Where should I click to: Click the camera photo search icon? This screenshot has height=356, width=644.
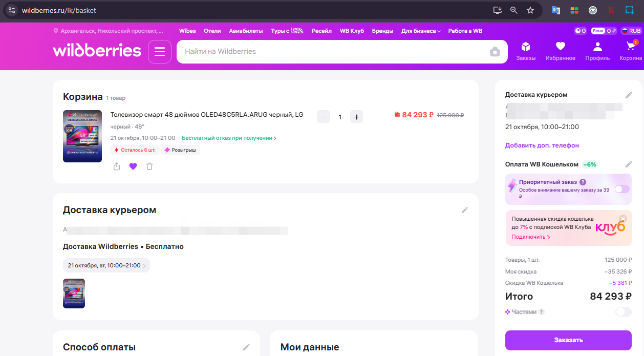tap(495, 52)
